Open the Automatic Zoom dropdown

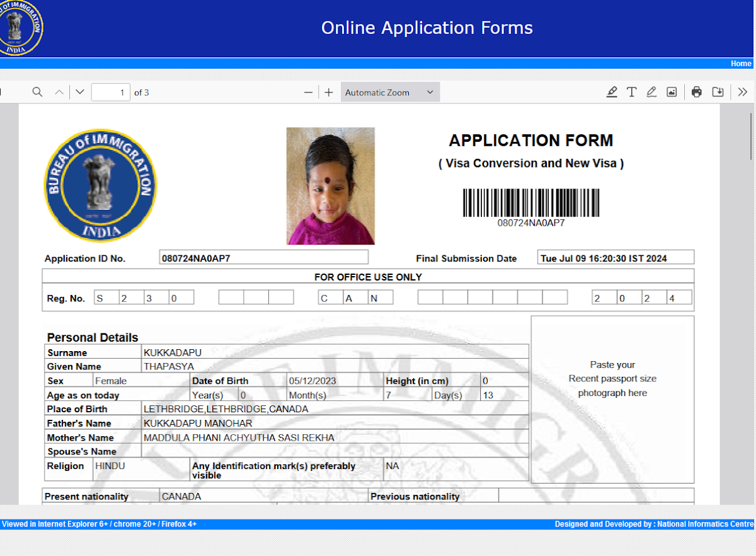(390, 92)
